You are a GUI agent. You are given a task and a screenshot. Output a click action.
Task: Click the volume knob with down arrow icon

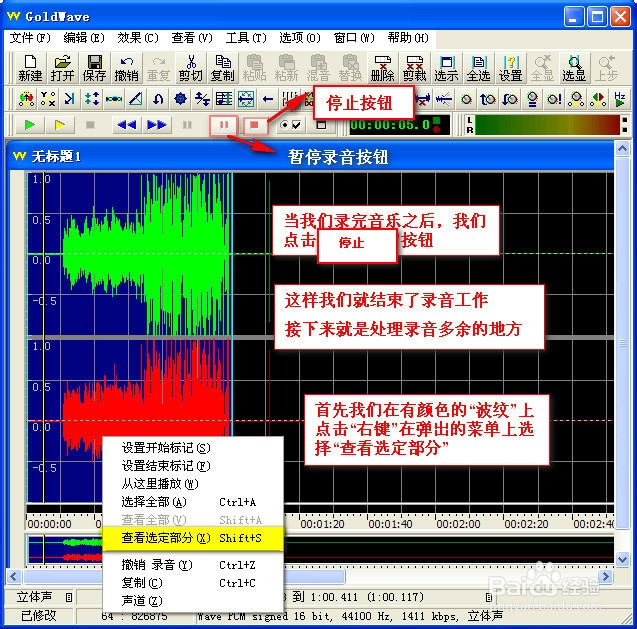[x=510, y=99]
